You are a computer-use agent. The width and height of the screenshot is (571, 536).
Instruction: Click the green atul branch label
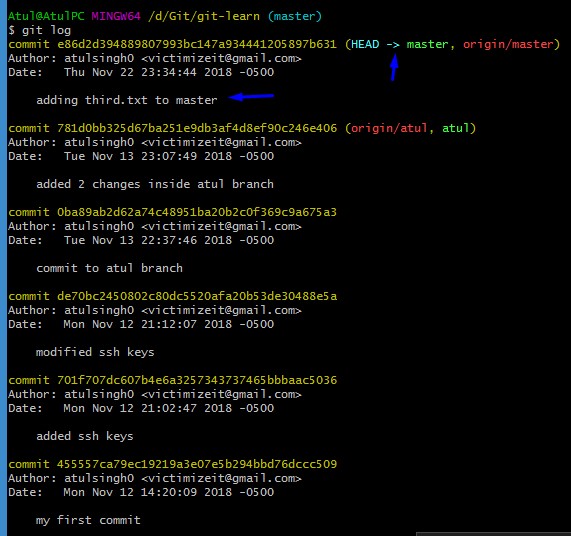[456, 128]
